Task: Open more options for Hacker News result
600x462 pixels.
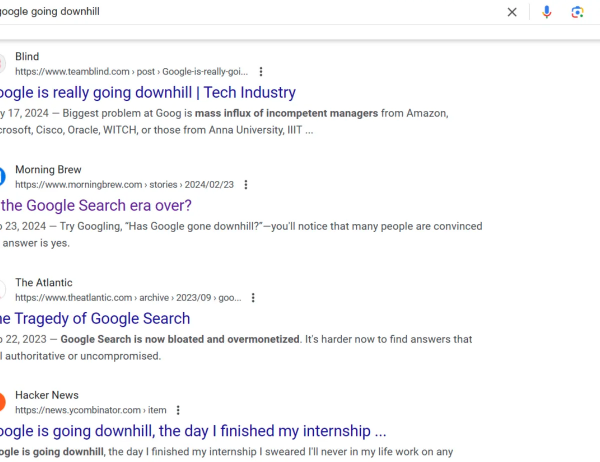Action: 178,410
